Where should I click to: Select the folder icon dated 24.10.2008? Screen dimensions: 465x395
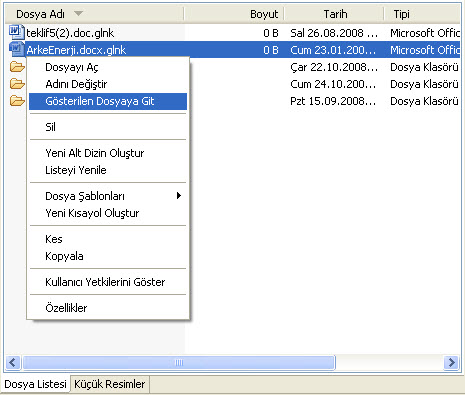point(17,84)
